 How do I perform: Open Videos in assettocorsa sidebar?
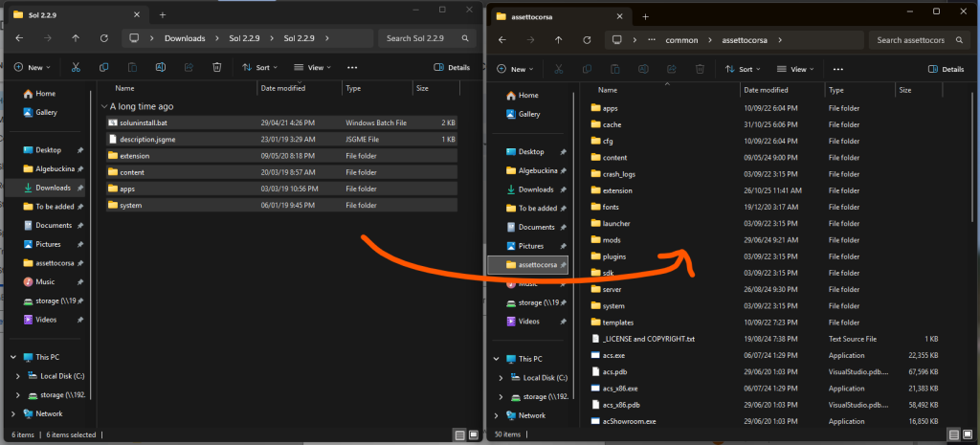click(x=528, y=322)
